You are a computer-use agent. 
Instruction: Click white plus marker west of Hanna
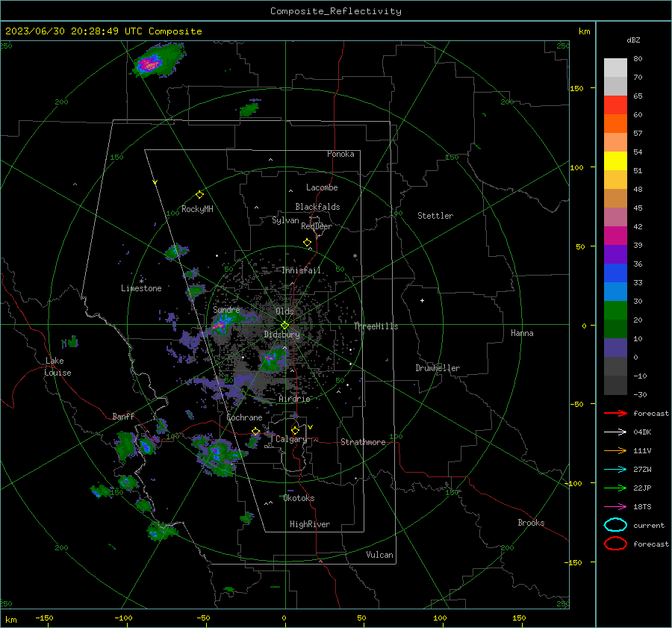(422, 300)
